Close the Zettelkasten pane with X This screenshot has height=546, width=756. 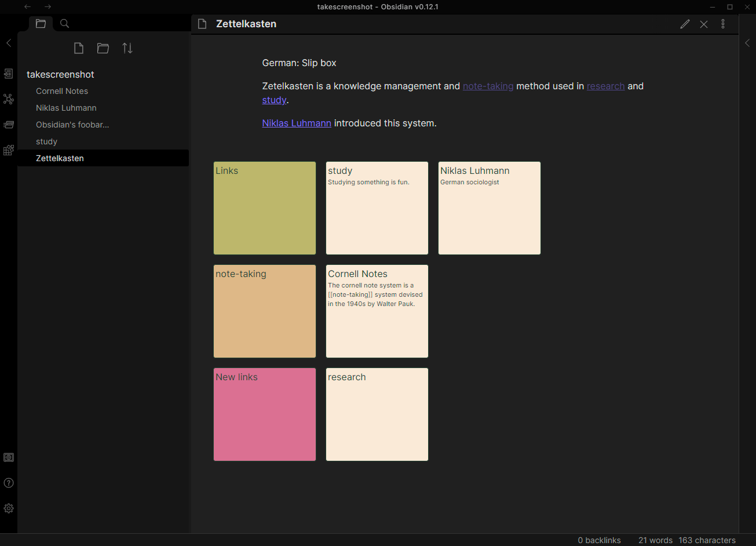[x=704, y=24]
